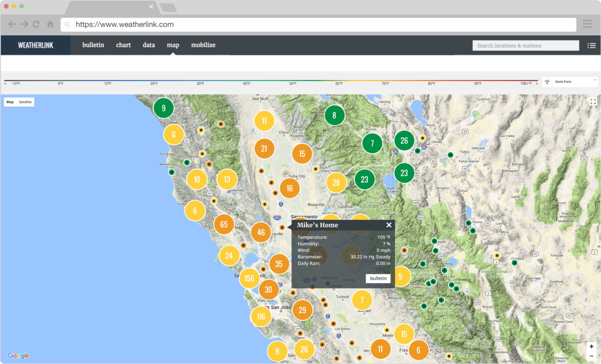This screenshot has height=364, width=601.
Task: Click the right arrow on temperature scale
Action: (536, 85)
